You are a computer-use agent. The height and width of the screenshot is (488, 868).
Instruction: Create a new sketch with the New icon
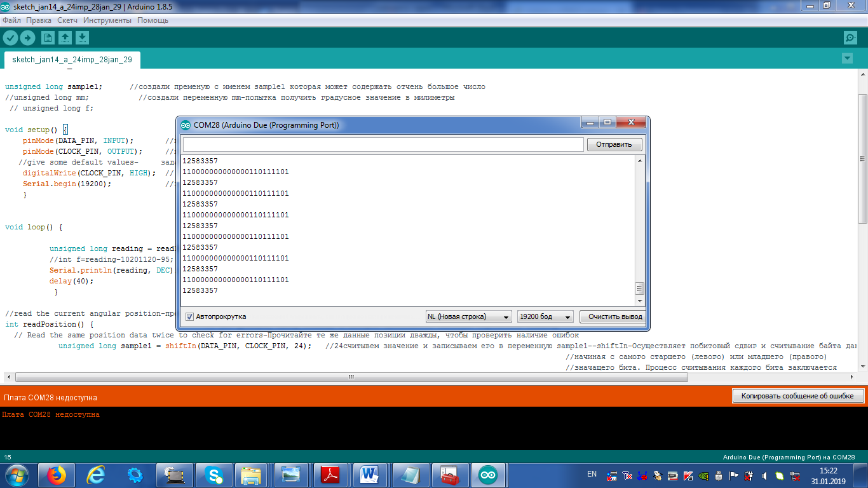48,37
